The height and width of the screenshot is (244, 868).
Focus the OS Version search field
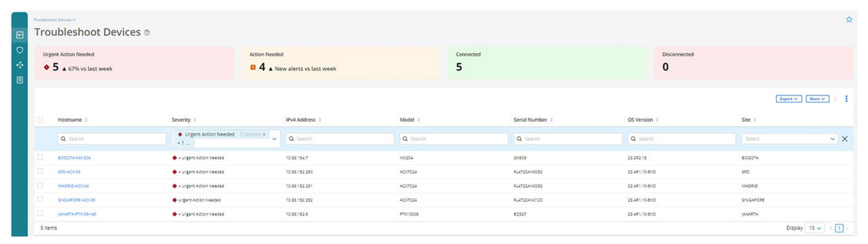(x=682, y=139)
